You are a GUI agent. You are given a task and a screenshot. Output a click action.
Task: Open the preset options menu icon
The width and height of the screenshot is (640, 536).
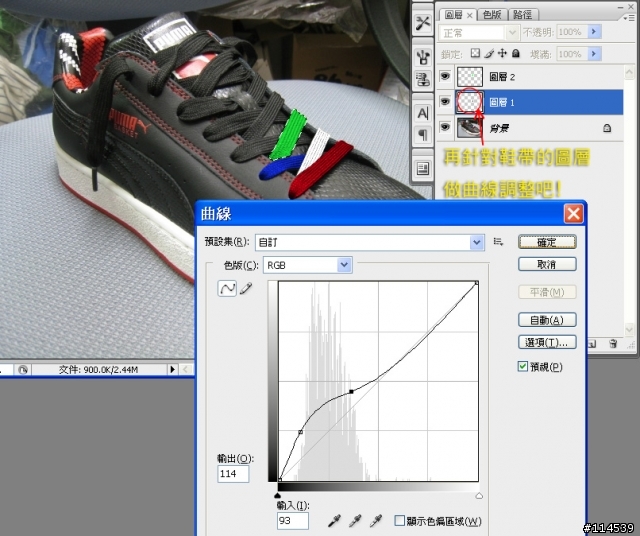pos(498,242)
